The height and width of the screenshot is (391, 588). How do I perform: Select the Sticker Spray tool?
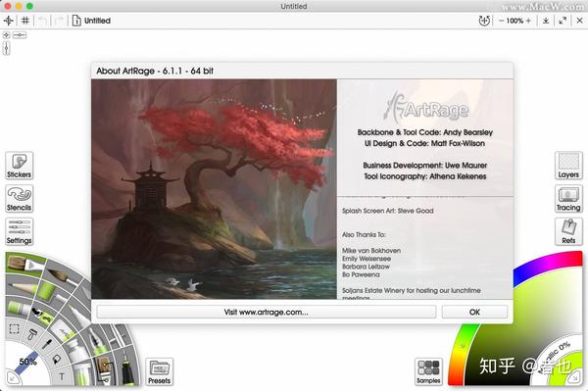(42, 316)
